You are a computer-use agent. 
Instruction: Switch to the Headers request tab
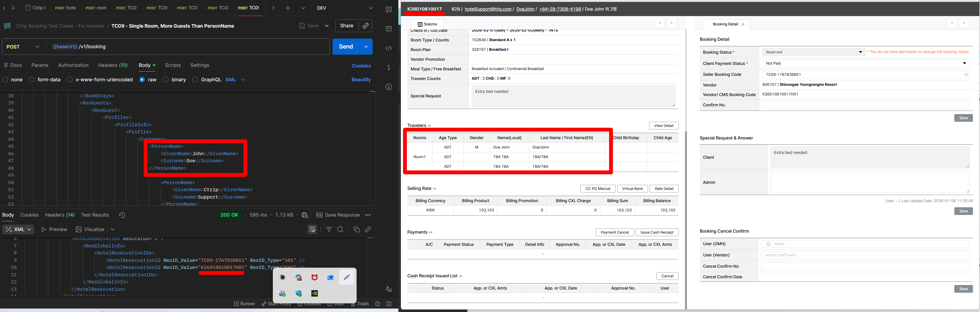pyautogui.click(x=113, y=65)
